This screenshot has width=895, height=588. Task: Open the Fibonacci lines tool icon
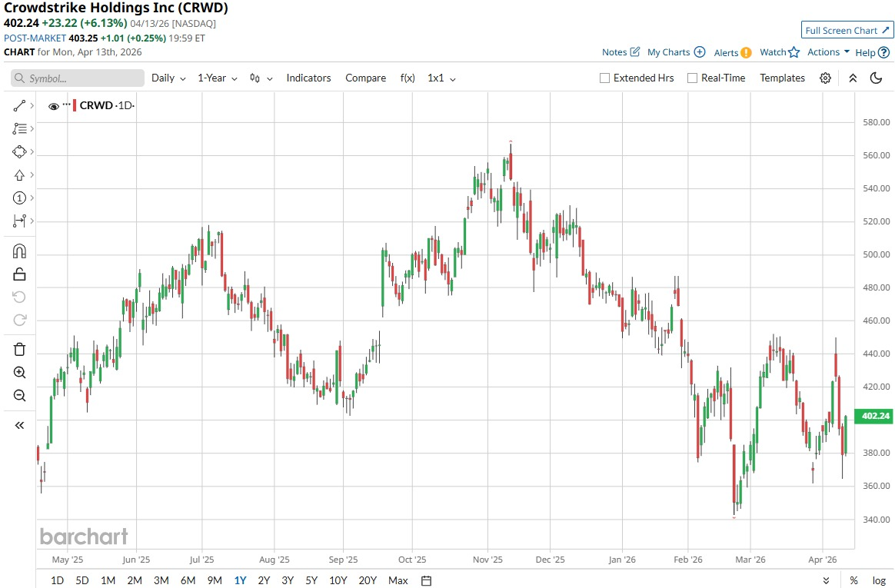point(18,129)
